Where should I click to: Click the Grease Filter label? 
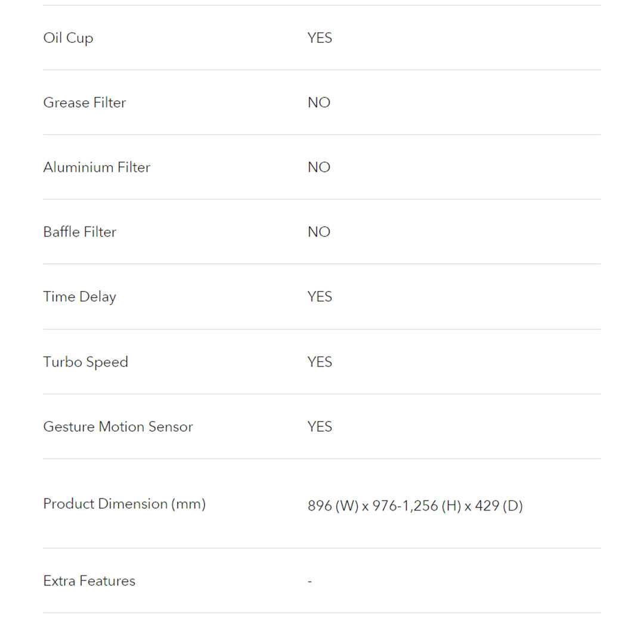click(85, 103)
